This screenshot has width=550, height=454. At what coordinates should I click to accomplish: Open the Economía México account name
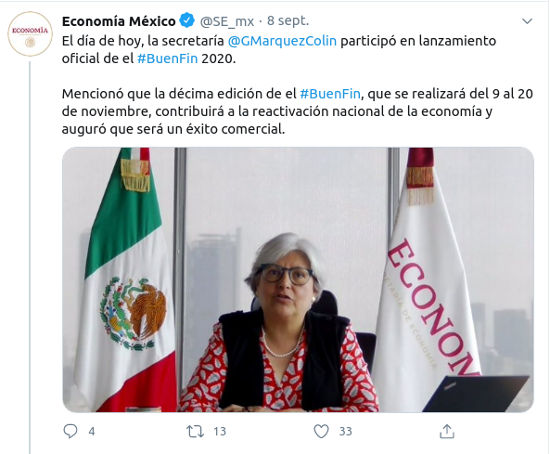tap(119, 21)
